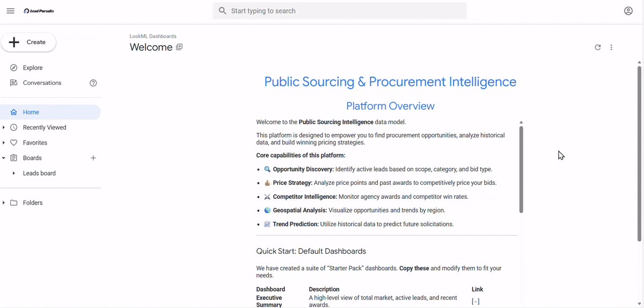Click the Create button
This screenshot has height=308, width=644.
point(28,42)
